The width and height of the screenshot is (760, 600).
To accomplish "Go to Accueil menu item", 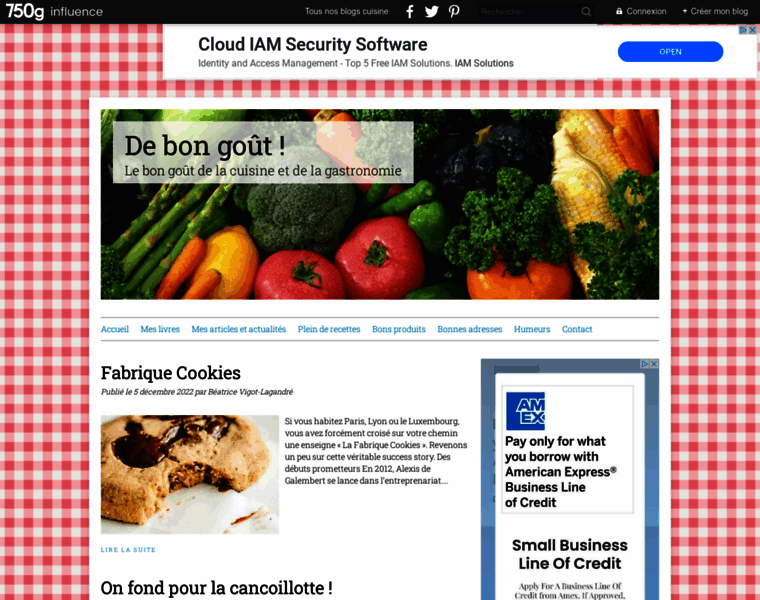I will tap(115, 329).
